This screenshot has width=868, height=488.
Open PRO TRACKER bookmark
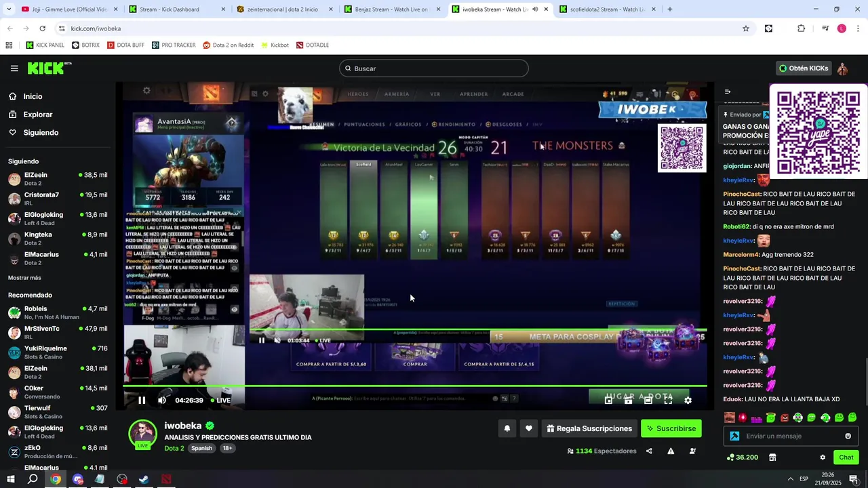[x=174, y=45]
